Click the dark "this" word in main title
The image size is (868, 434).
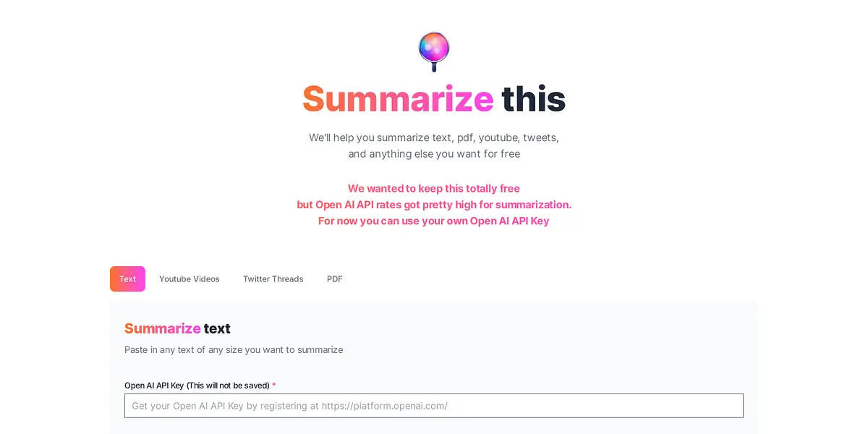click(533, 99)
